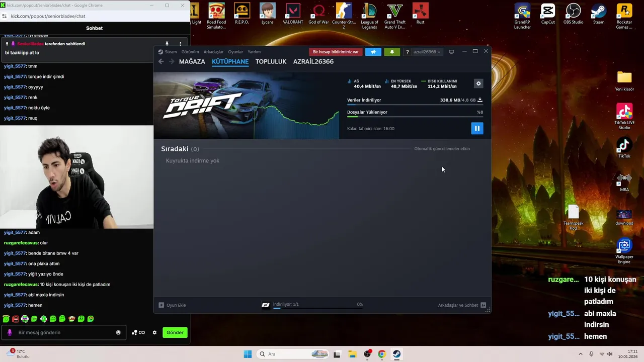Screen dimensions: 644x362
Task: Open the Arkadaşlar menu in Steam
Action: (213, 52)
